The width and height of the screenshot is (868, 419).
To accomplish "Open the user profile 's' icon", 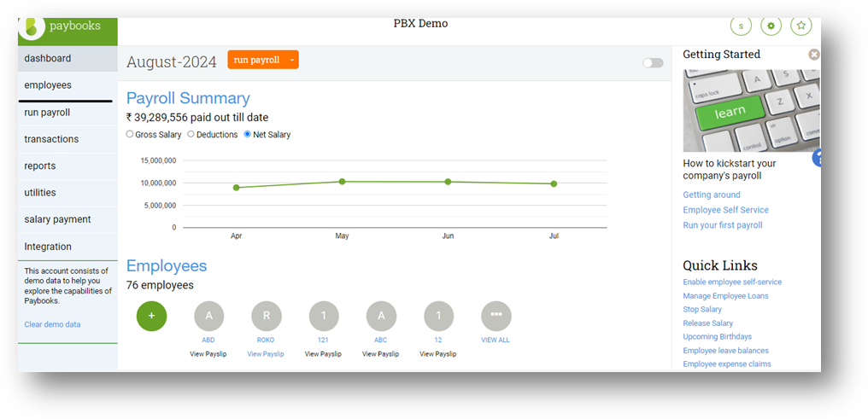I will tap(741, 26).
